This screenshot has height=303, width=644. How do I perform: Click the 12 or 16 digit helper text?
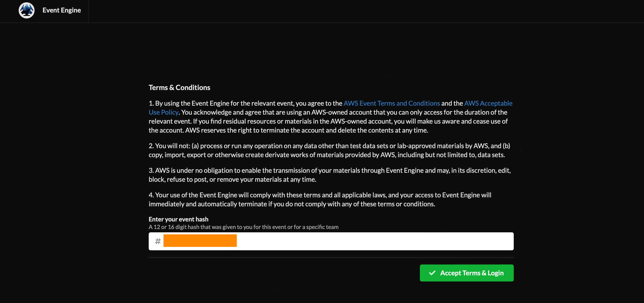click(243, 227)
